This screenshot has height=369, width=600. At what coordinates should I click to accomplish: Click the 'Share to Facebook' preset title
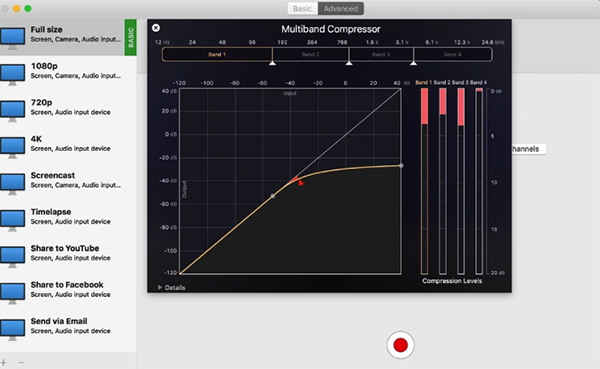pyautogui.click(x=67, y=284)
